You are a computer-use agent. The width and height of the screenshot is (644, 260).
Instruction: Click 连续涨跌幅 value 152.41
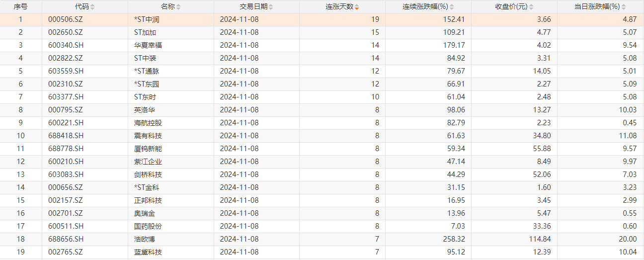[455, 19]
